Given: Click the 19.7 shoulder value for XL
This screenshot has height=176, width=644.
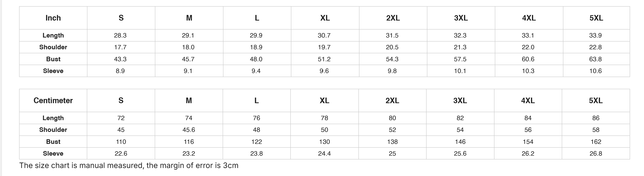Looking at the screenshot, I should point(324,47).
